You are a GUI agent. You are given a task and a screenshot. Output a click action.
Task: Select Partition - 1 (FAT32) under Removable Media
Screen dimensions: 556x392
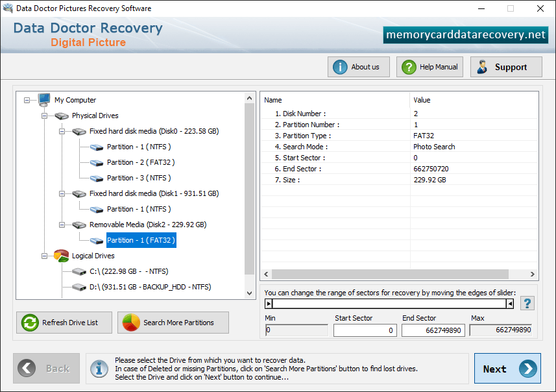click(141, 240)
